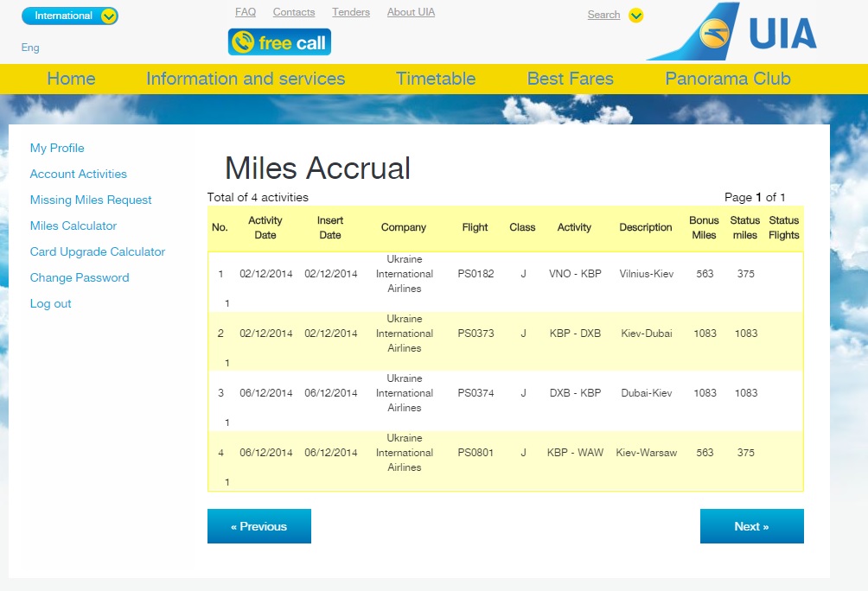868x591 pixels.
Task: Open My Profile in sidebar
Action: tap(57, 149)
